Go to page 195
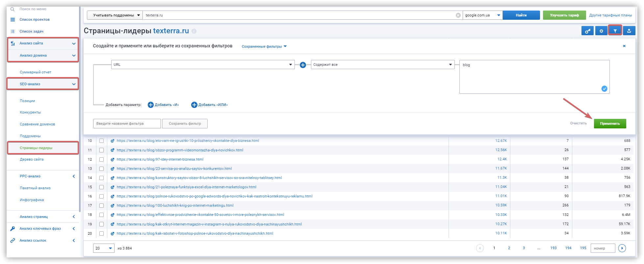The image size is (644, 264). point(583,248)
